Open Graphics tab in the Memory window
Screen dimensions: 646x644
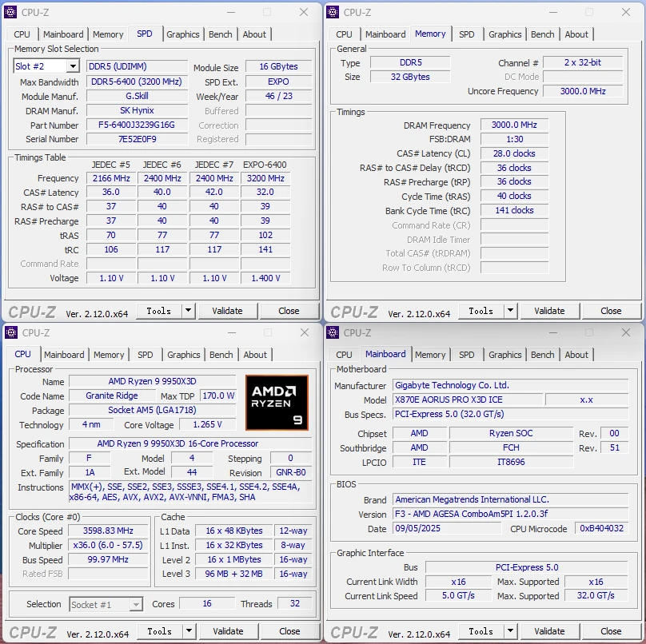click(x=504, y=34)
